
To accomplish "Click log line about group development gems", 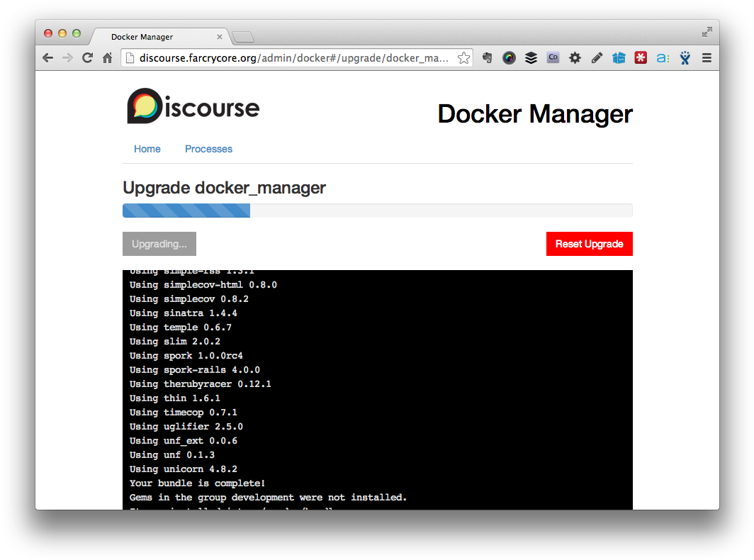I will tap(269, 498).
